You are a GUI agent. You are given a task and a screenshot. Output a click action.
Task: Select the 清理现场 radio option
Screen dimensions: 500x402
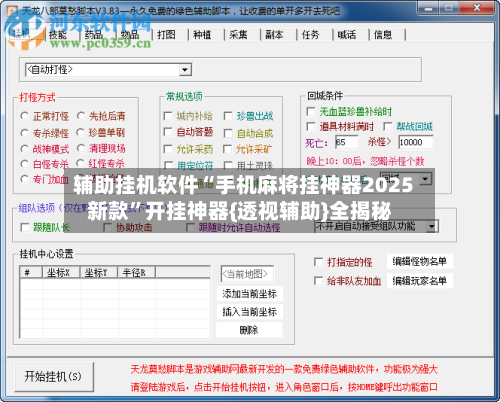point(80,148)
